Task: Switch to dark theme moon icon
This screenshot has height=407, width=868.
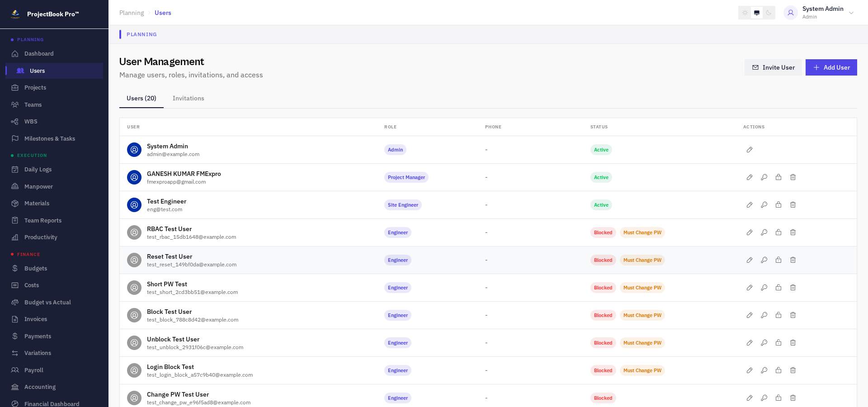Action: pyautogui.click(x=769, y=13)
